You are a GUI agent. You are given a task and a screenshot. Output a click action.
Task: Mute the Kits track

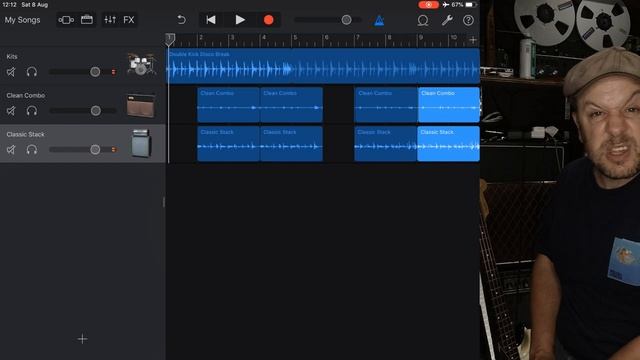point(11,72)
